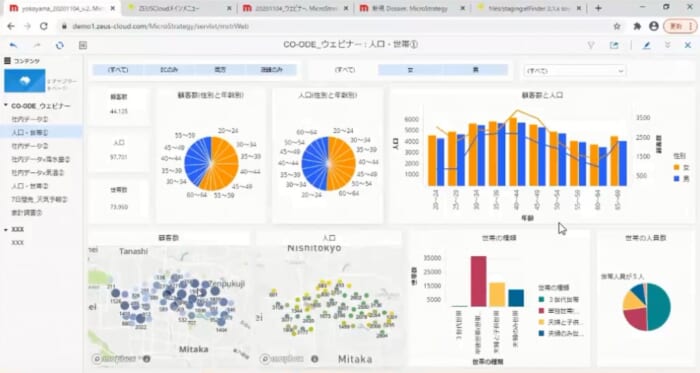The image size is (700, 373).
Task: Click the refresh icon in dossier toolbar
Action: [x=59, y=45]
